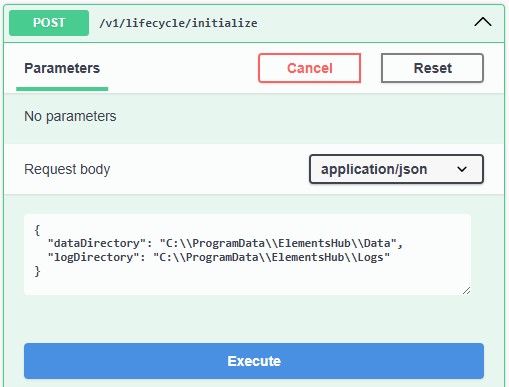Collapse the initialize endpoint with the chevron

(x=483, y=22)
